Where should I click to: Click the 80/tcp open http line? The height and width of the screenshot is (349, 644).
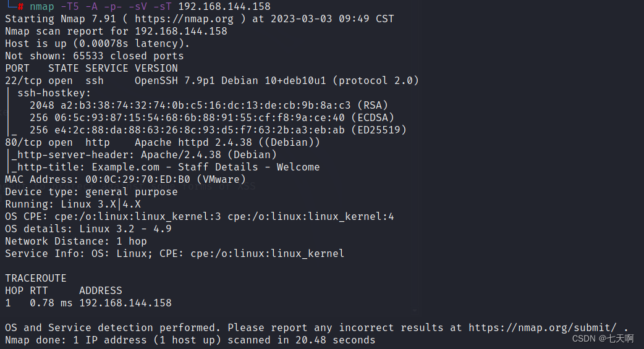162,143
